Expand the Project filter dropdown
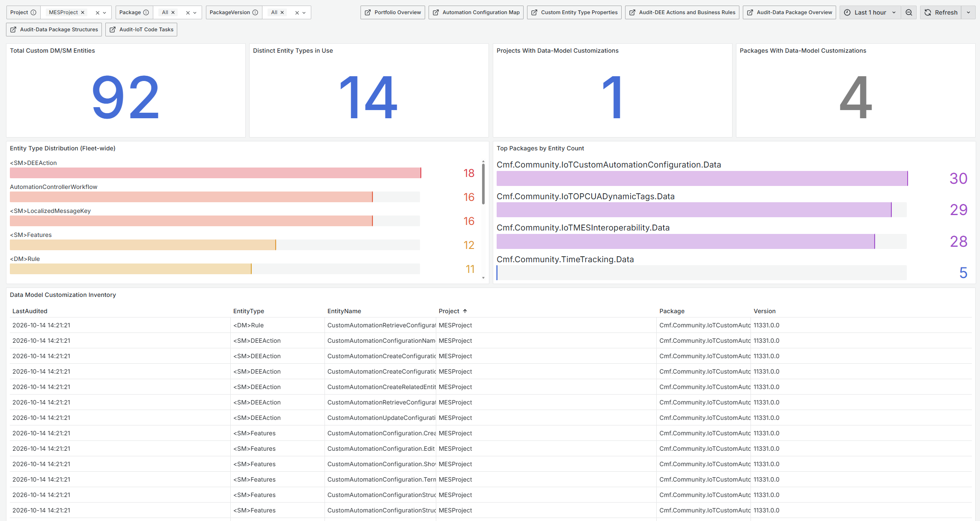This screenshot has width=980, height=521. point(104,13)
